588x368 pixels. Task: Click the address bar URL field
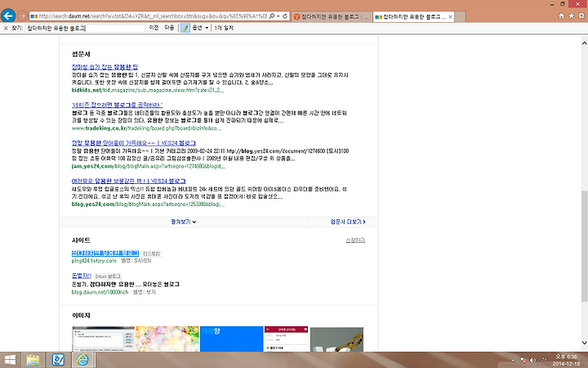[x=153, y=16]
